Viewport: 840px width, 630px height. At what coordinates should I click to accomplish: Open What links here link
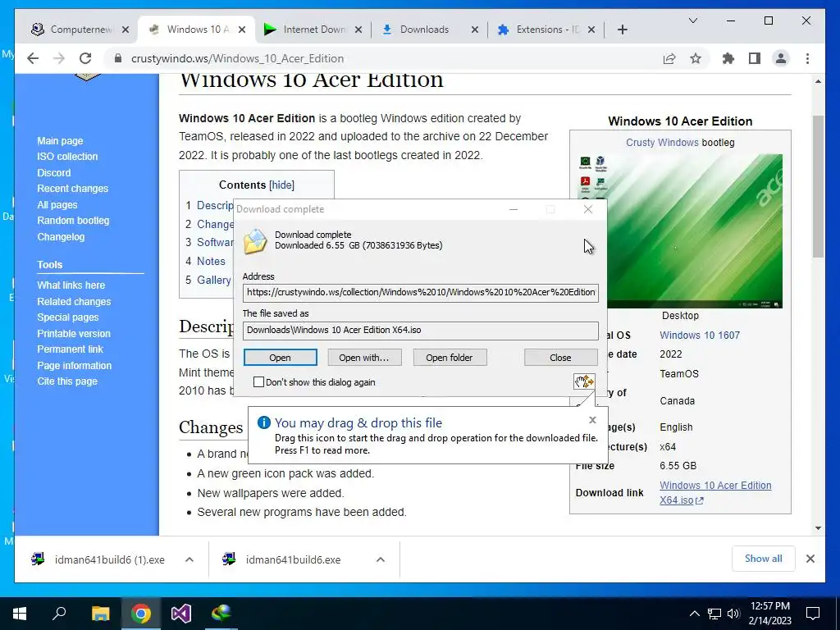point(71,285)
